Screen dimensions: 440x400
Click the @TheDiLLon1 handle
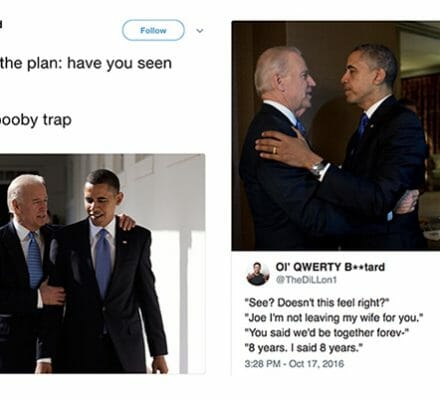306,280
